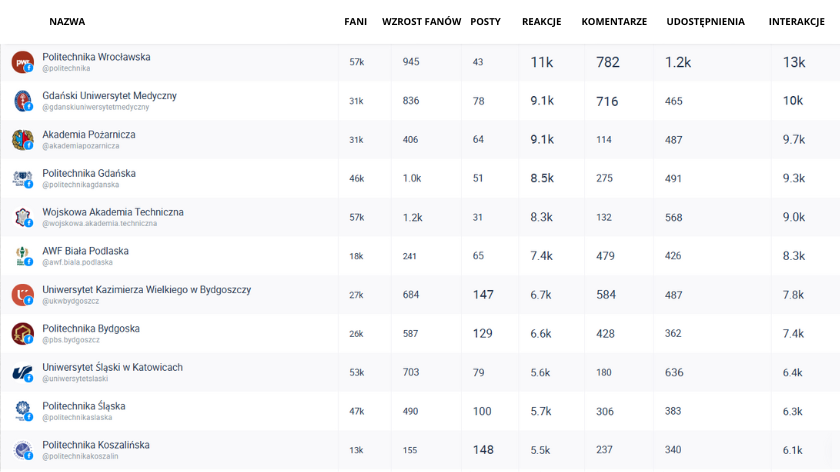Click Politechnika Wrocławska profile logo icon
The image size is (840, 472).
[22, 62]
